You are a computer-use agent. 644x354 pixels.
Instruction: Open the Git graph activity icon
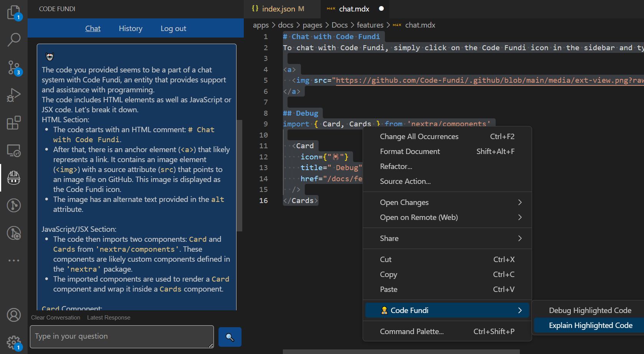14,205
